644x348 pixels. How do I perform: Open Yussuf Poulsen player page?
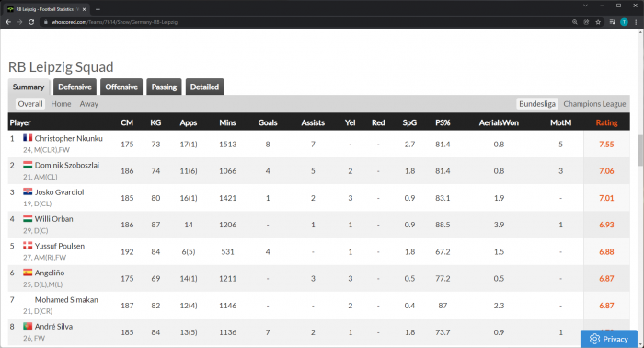[60, 246]
